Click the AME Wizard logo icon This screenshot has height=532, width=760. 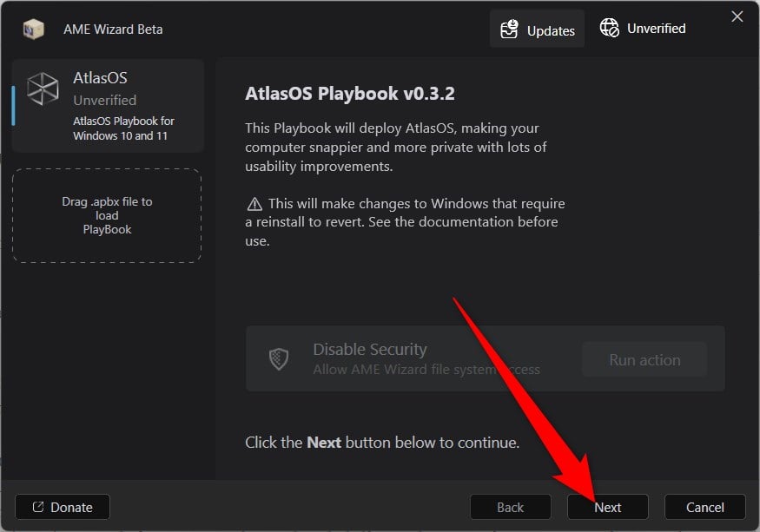click(33, 29)
